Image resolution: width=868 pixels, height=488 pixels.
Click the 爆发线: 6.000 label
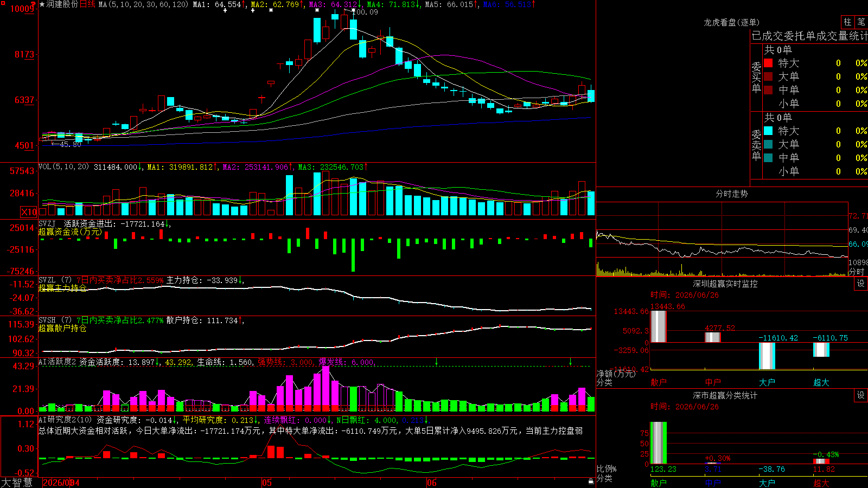[347, 362]
